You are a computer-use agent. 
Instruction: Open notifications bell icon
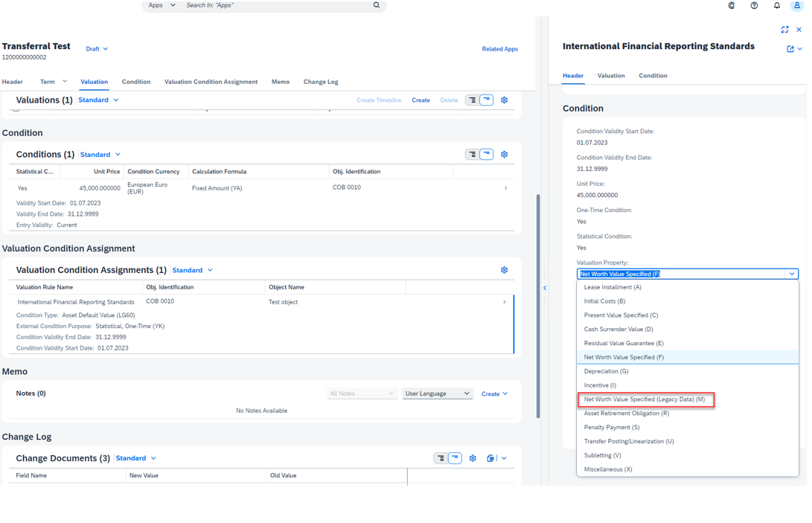click(x=777, y=5)
